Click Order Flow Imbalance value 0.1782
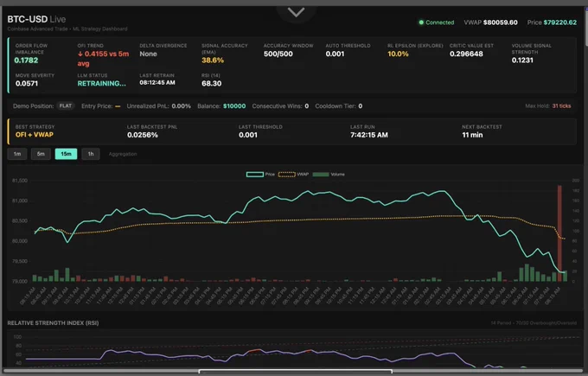 pyautogui.click(x=26, y=61)
